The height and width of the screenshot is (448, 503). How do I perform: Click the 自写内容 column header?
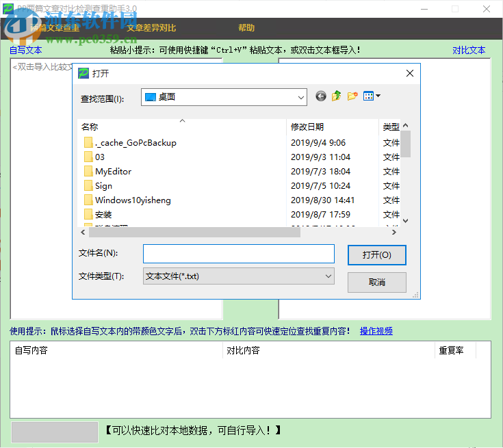[x=116, y=350]
